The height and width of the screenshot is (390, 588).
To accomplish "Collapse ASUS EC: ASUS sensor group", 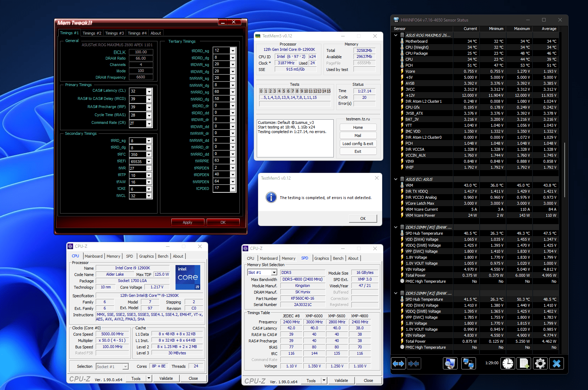I will coord(396,179).
